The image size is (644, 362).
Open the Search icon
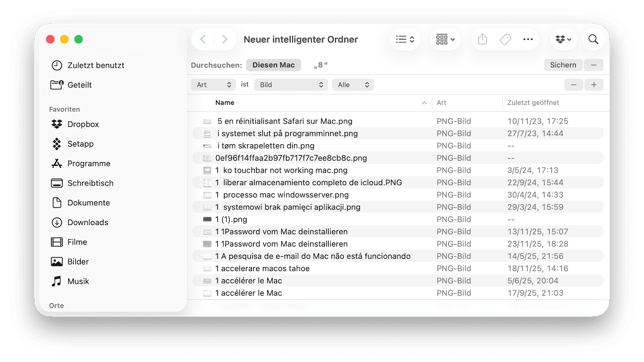pyautogui.click(x=594, y=39)
